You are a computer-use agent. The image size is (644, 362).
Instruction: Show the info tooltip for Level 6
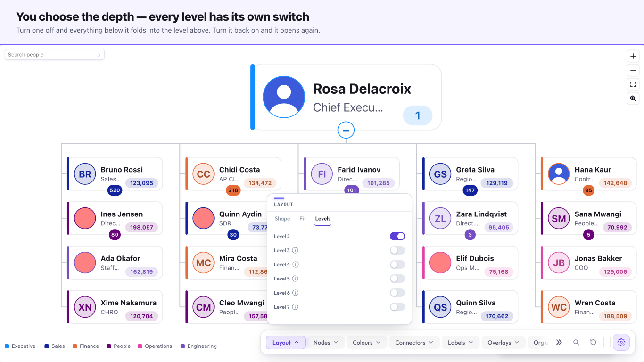[295, 293]
